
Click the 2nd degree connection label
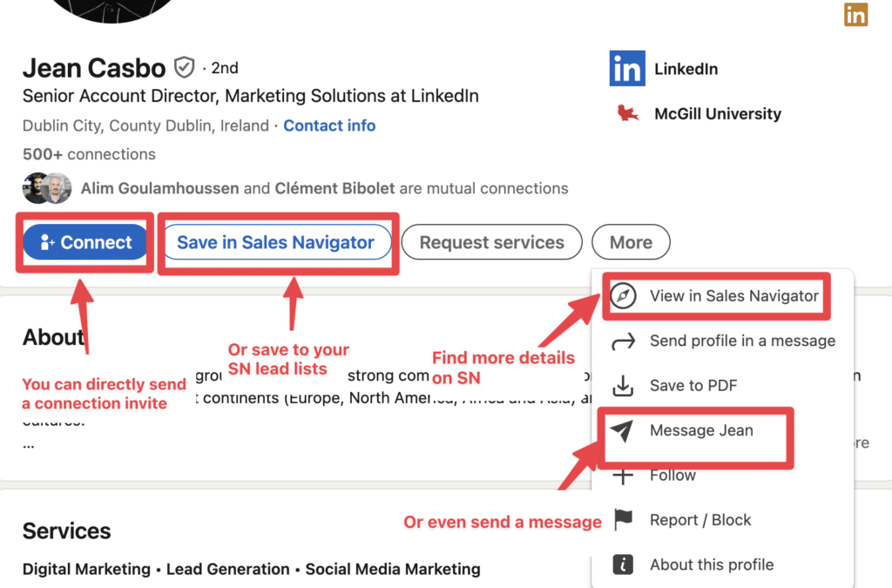(225, 68)
